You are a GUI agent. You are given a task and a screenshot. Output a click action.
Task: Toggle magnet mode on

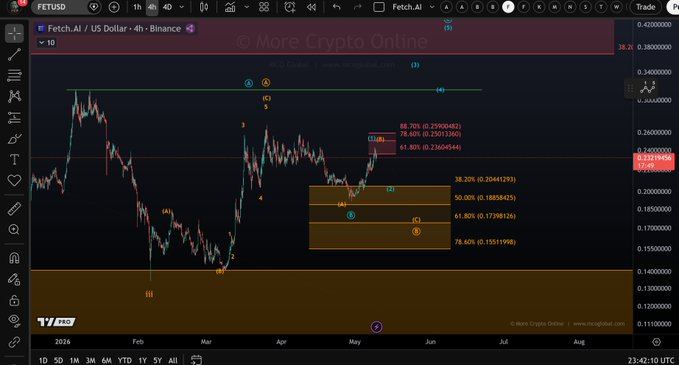pyautogui.click(x=14, y=258)
